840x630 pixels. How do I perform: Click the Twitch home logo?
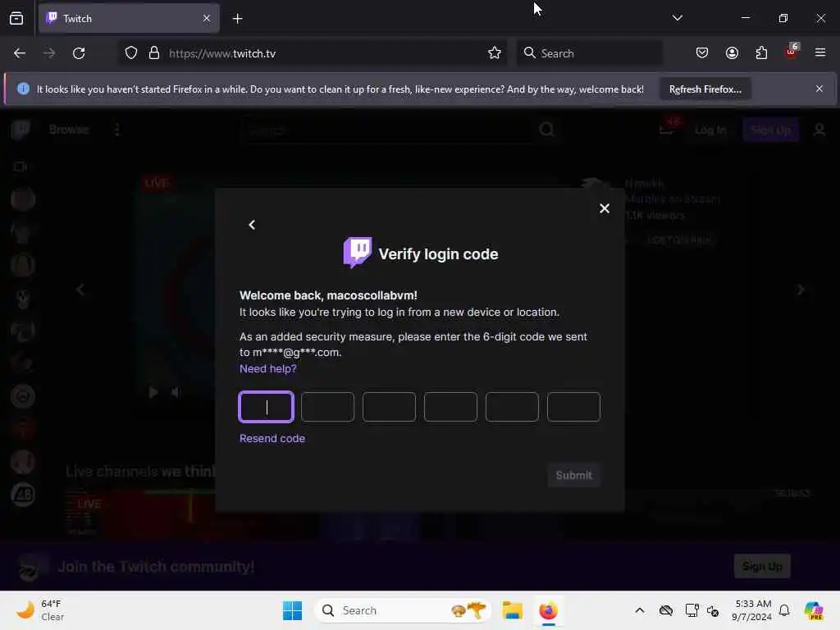coord(21,130)
